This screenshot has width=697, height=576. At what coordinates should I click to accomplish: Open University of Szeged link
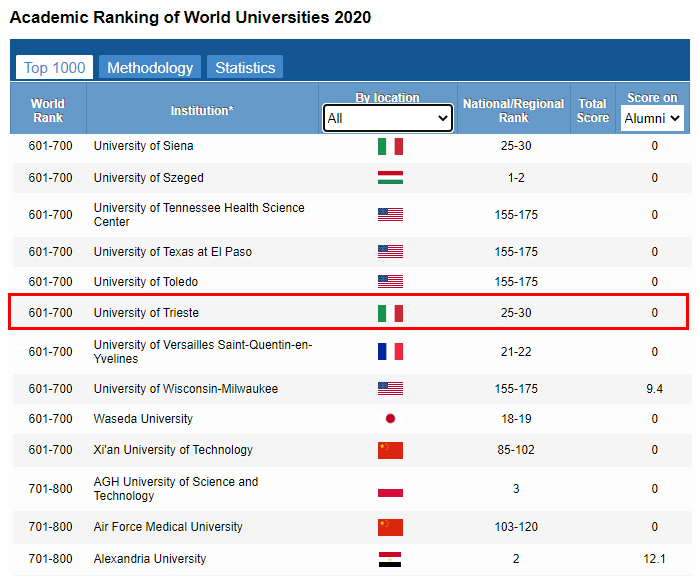point(148,178)
